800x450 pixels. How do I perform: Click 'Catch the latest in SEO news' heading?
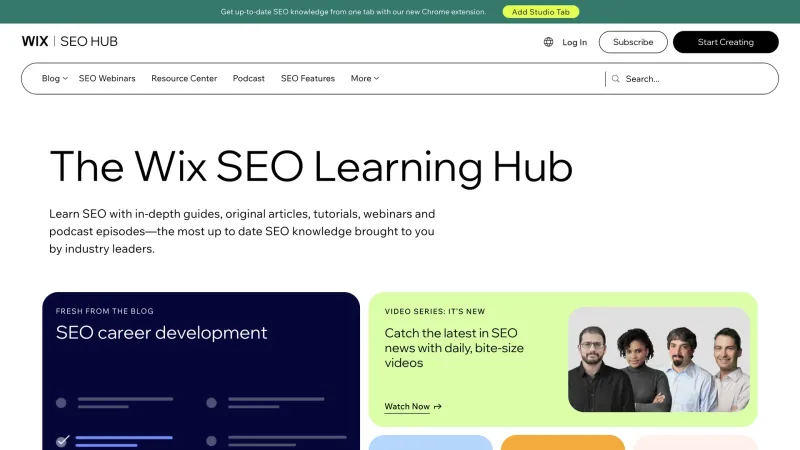[454, 348]
